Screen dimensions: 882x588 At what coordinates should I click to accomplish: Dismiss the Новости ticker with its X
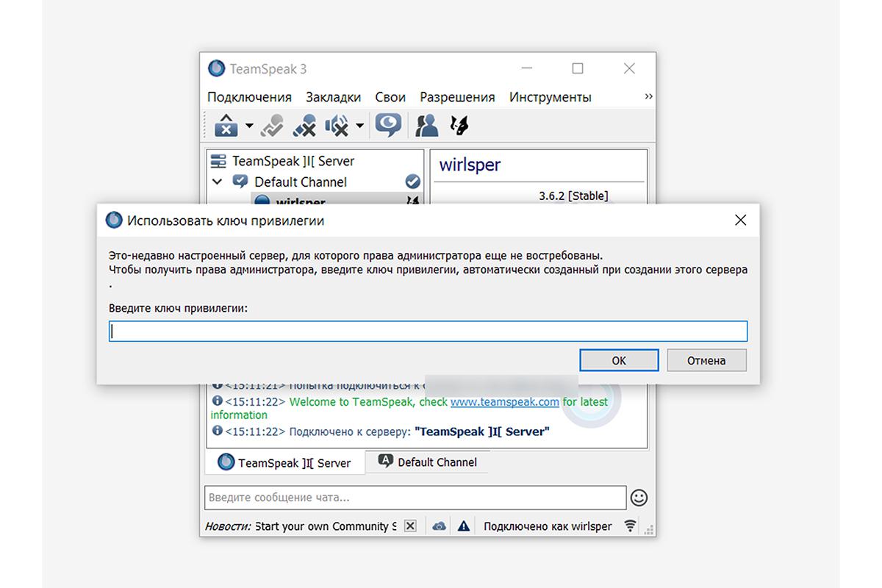(x=410, y=525)
